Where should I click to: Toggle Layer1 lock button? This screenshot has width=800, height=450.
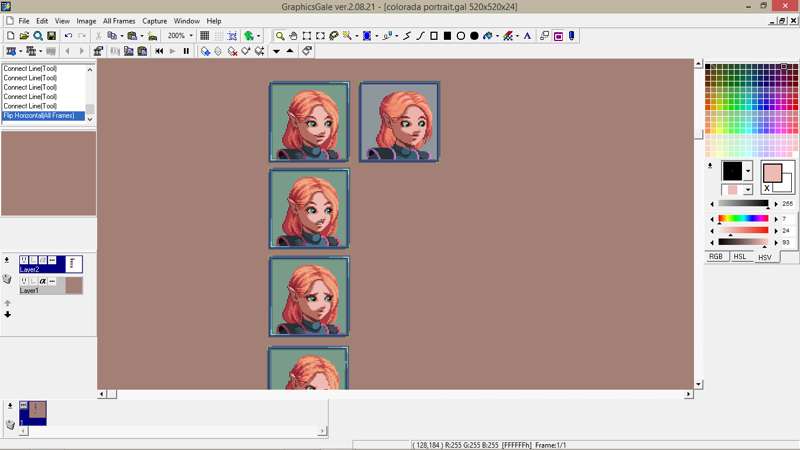coord(33,281)
